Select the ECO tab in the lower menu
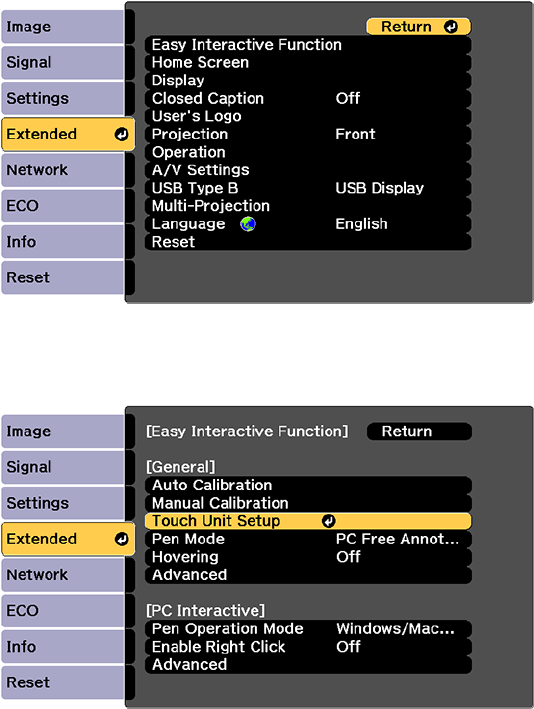Screen dimensions: 534x709 (63, 610)
